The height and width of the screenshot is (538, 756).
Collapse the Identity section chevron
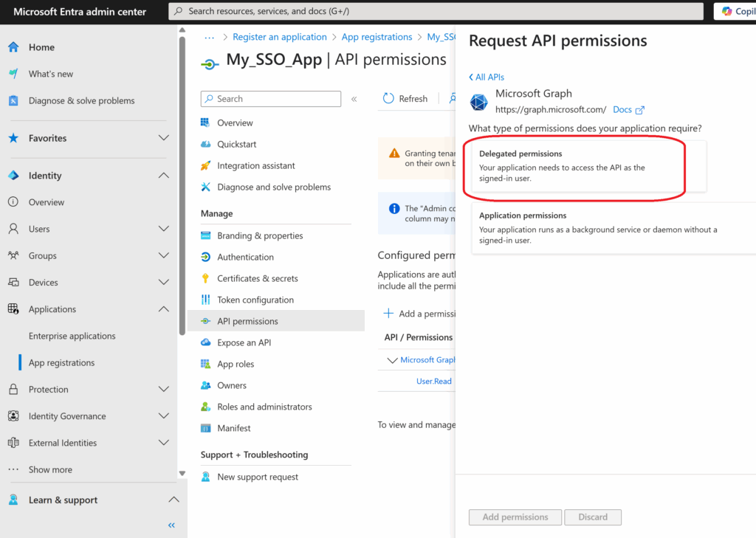point(164,175)
